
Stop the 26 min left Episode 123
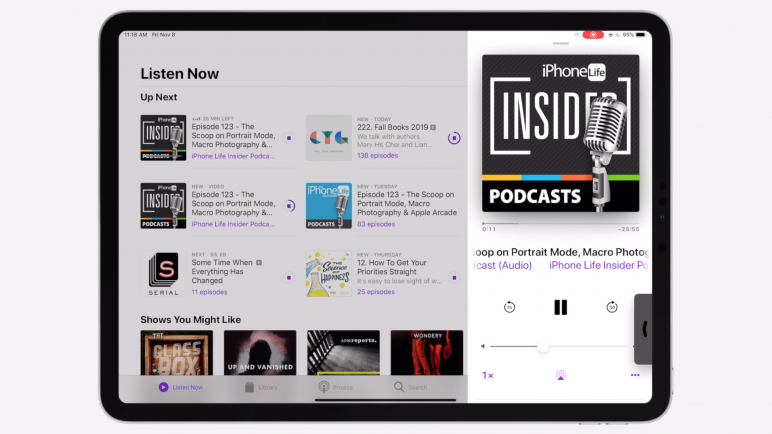tap(289, 138)
